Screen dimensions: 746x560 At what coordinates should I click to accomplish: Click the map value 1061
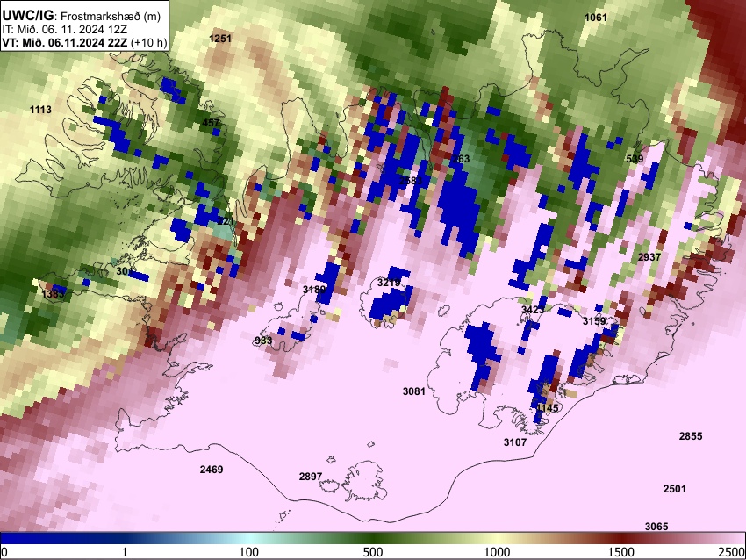596,18
